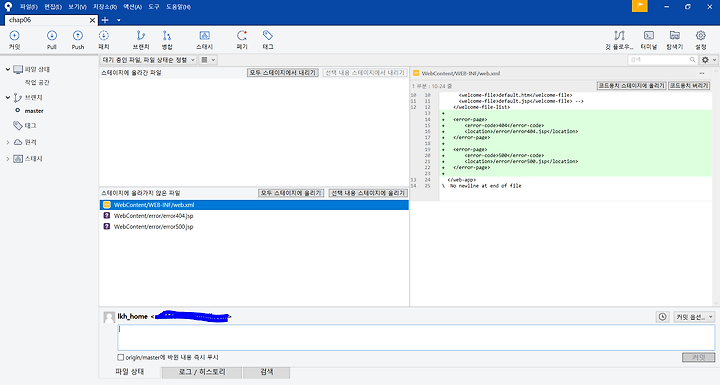
Task: Collapse the Branches (브랜치) section
Action: pyautogui.click(x=8, y=97)
